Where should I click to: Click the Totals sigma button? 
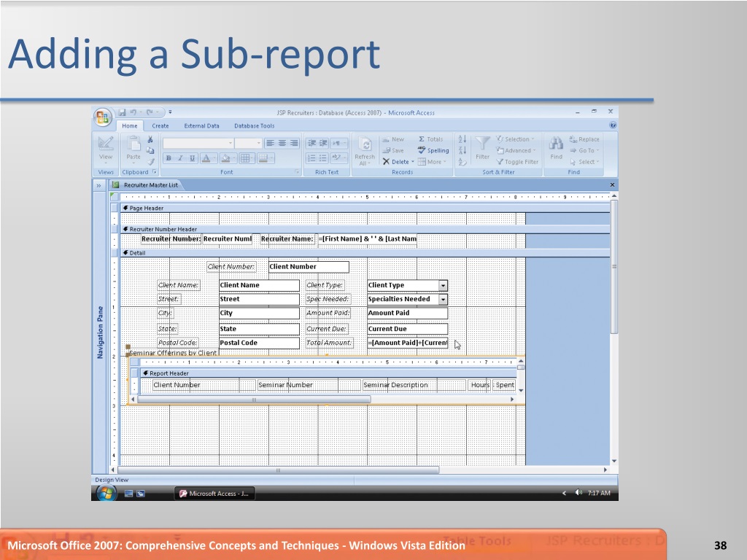[x=430, y=139]
